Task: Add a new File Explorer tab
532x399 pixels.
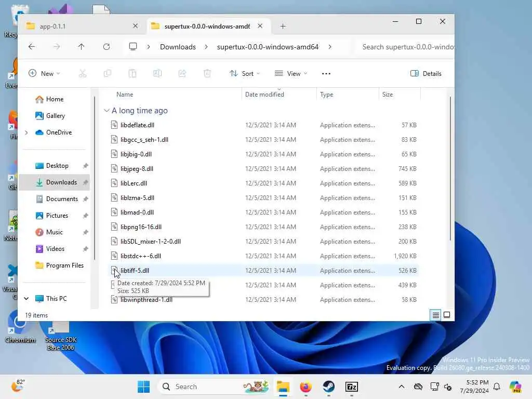Action: 283,26
